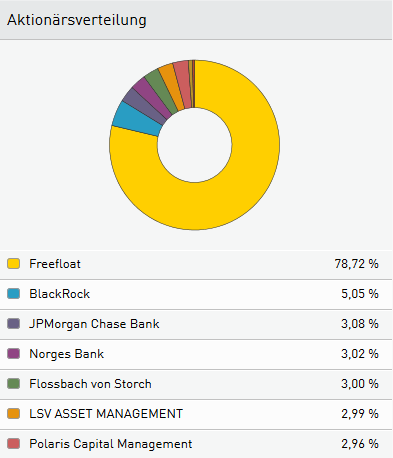Click the yellow Freefloat legend swatch

13,264
